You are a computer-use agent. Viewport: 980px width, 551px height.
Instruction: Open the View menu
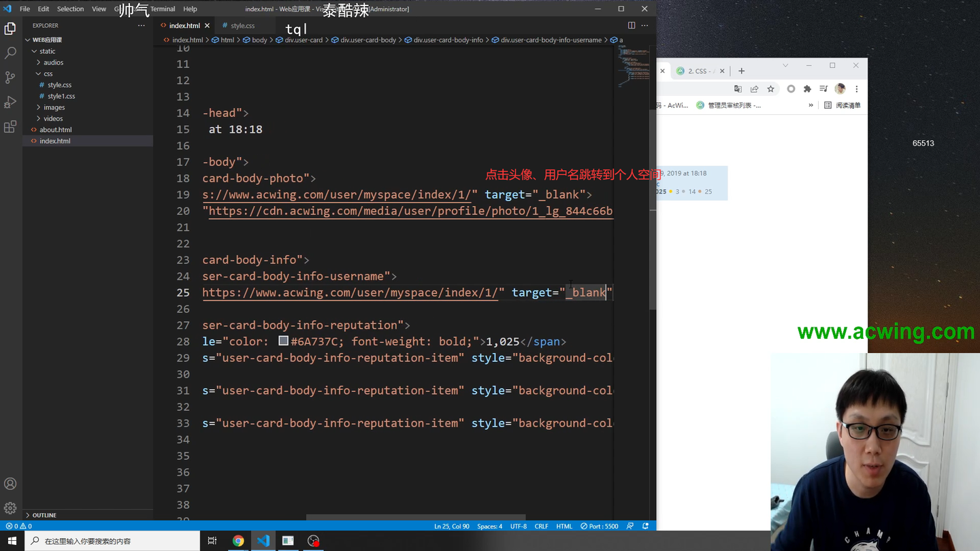point(99,9)
